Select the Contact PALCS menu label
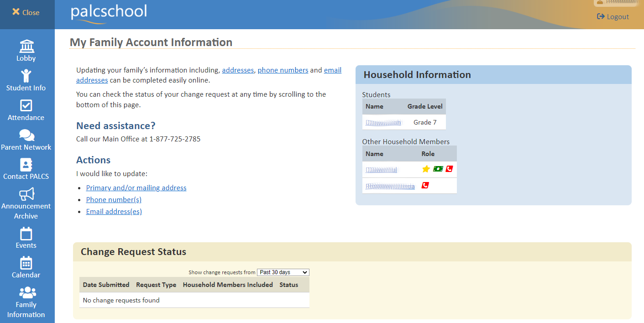The image size is (644, 323). tap(26, 177)
